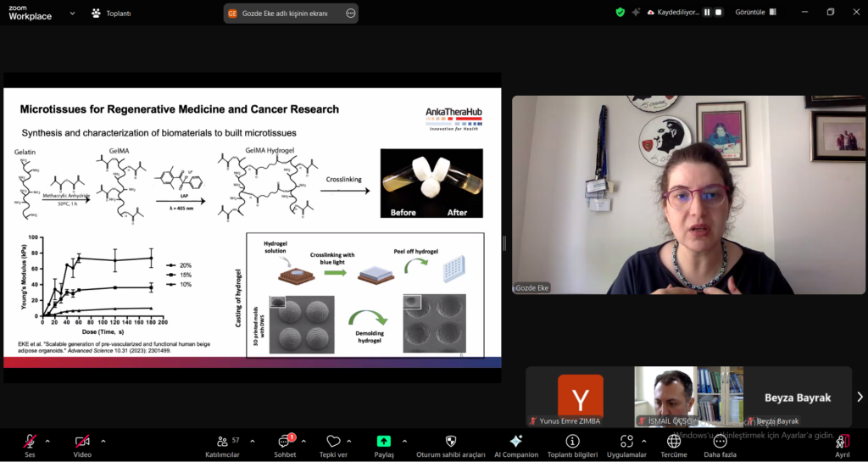Screen dimensions: 868x462
Task: Open the Görüntüle view layout menu
Action: [x=755, y=12]
